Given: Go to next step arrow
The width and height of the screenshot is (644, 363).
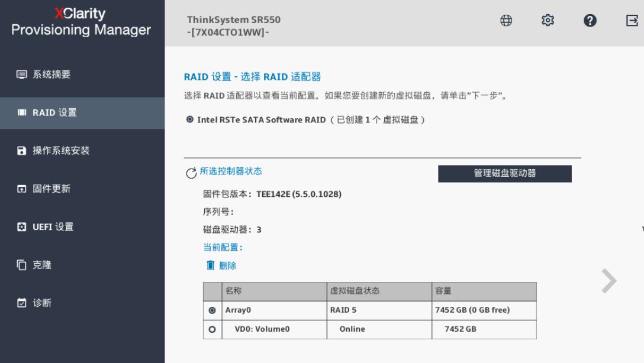Looking at the screenshot, I should [609, 281].
